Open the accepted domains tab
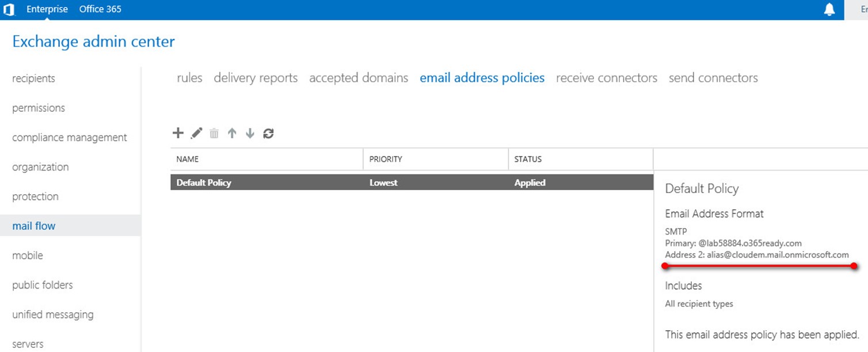Image resolution: width=868 pixels, height=352 pixels. pyautogui.click(x=359, y=78)
